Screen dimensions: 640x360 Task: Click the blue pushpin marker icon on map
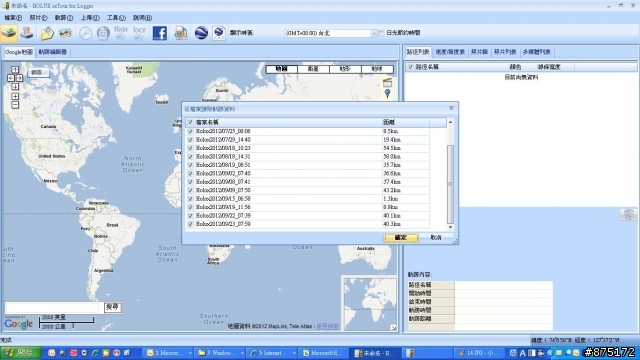click(387, 93)
